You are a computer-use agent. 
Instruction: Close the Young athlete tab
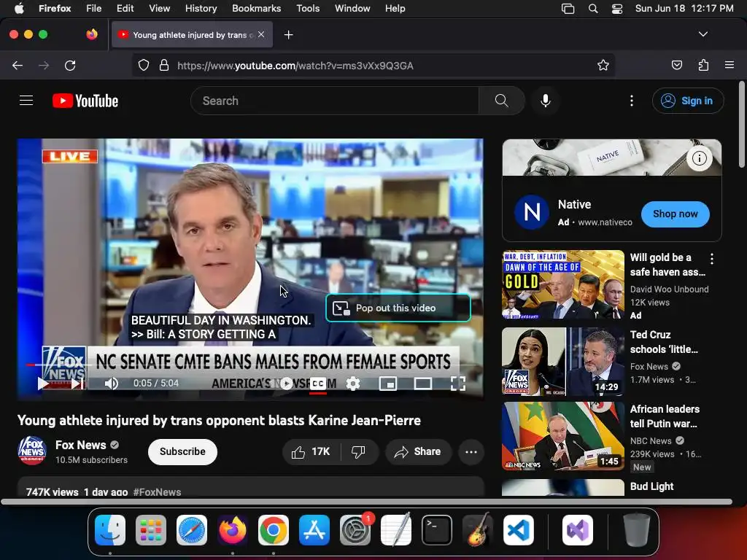pos(261,34)
